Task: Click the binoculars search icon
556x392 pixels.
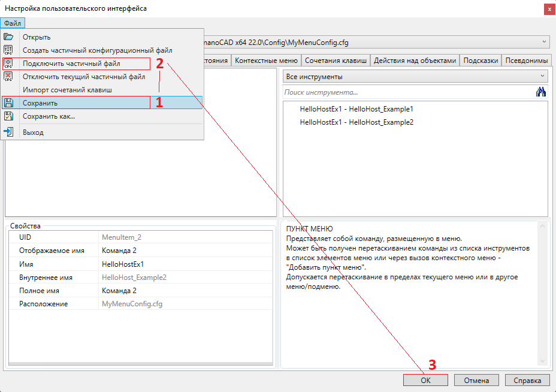Action: click(x=541, y=92)
